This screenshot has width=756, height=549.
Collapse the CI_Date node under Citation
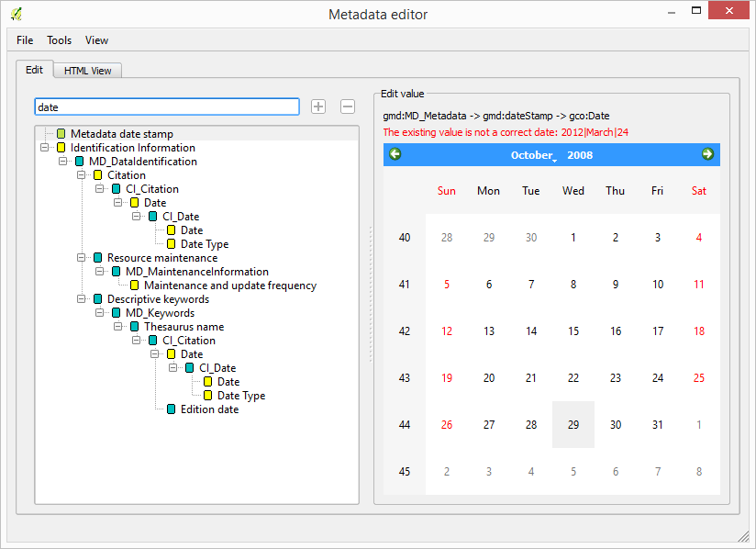[135, 216]
